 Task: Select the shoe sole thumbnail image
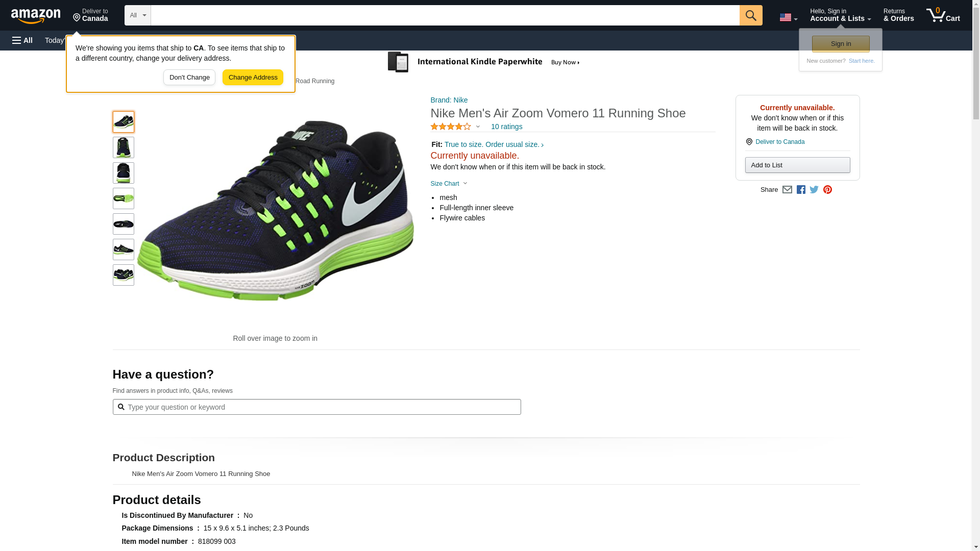[x=123, y=198]
